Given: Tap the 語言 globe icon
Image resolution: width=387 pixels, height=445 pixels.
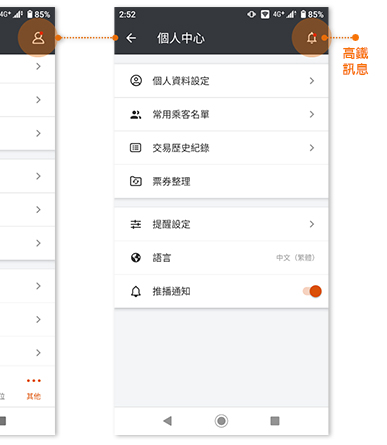Looking at the screenshot, I should point(136,258).
